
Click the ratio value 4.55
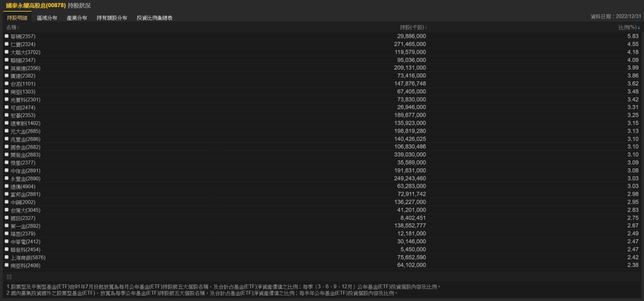click(x=633, y=44)
